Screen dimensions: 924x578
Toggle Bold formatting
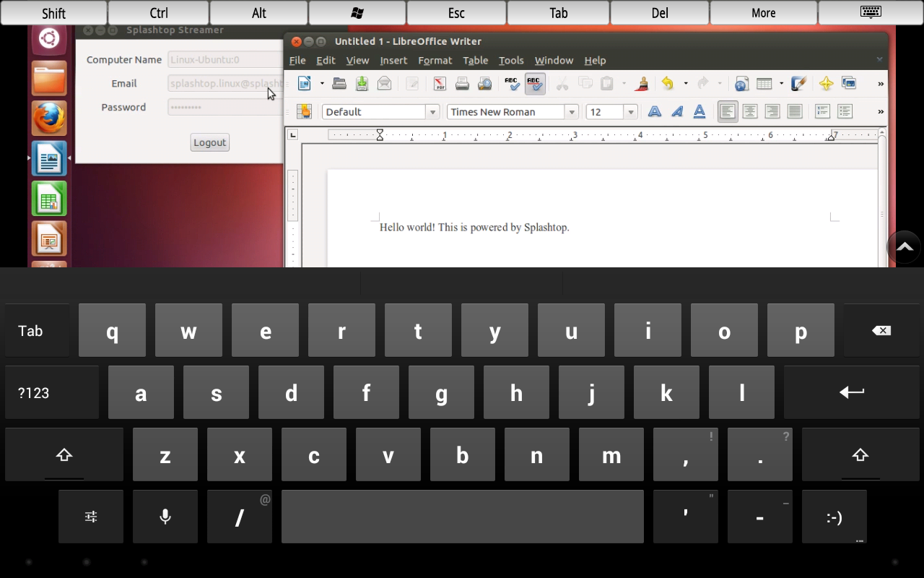(x=655, y=111)
